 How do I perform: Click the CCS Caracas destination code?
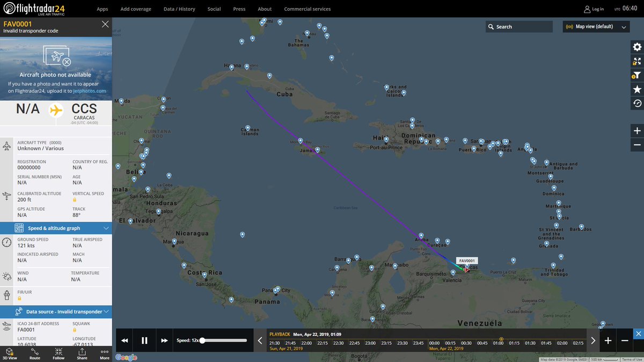pos(84,109)
